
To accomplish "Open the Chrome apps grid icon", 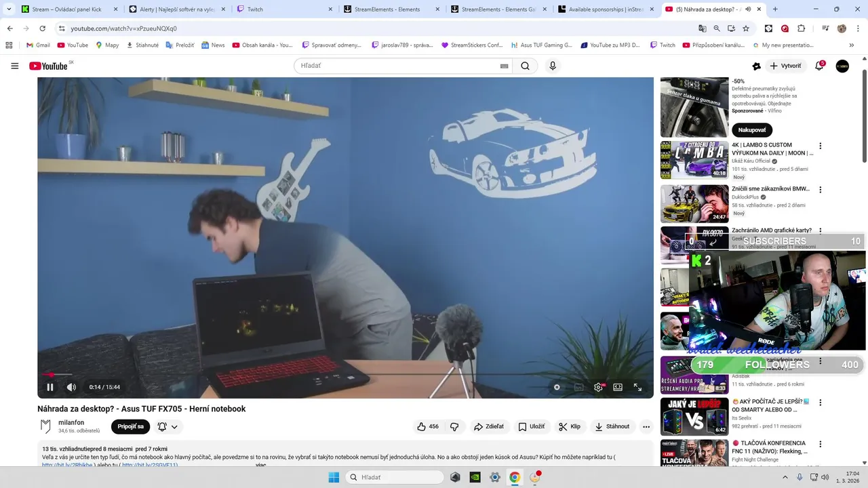I will (x=9, y=45).
